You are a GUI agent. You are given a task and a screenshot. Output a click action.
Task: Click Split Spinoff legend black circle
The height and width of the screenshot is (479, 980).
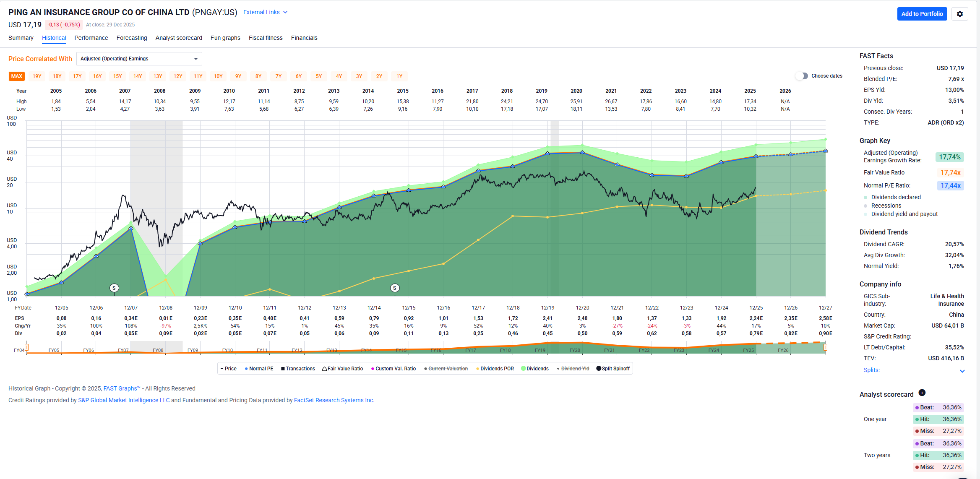point(599,369)
